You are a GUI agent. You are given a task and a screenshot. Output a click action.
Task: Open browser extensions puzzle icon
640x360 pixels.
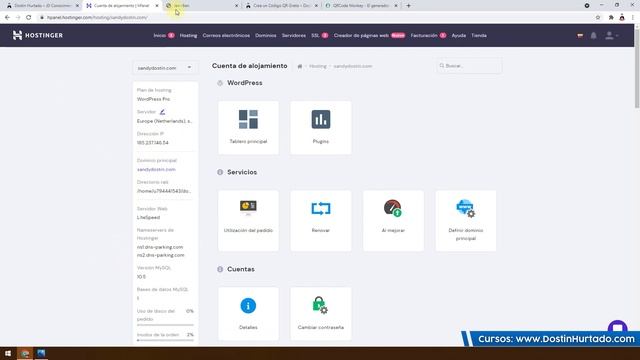(x=611, y=18)
